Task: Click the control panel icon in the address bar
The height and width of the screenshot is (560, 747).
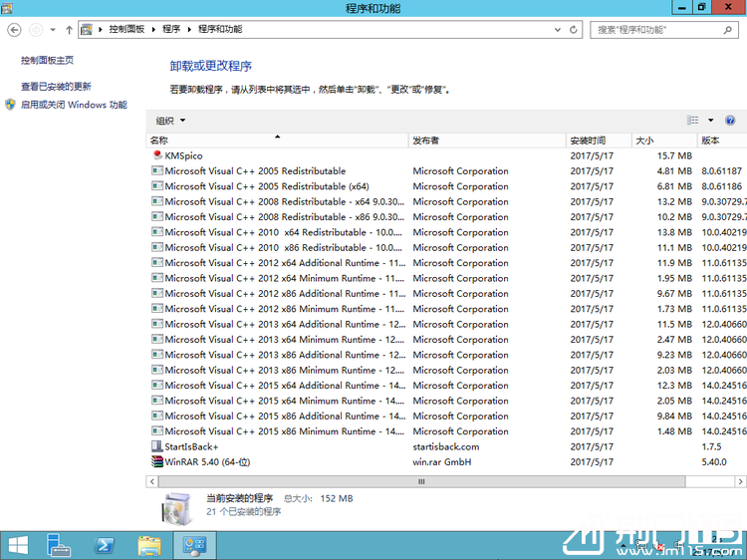Action: coord(87,30)
